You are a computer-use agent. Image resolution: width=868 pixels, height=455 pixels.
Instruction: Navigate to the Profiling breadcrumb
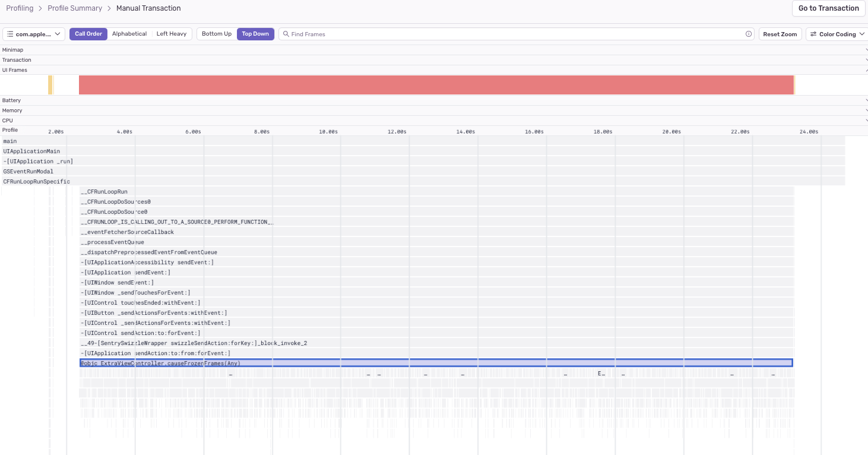[20, 8]
